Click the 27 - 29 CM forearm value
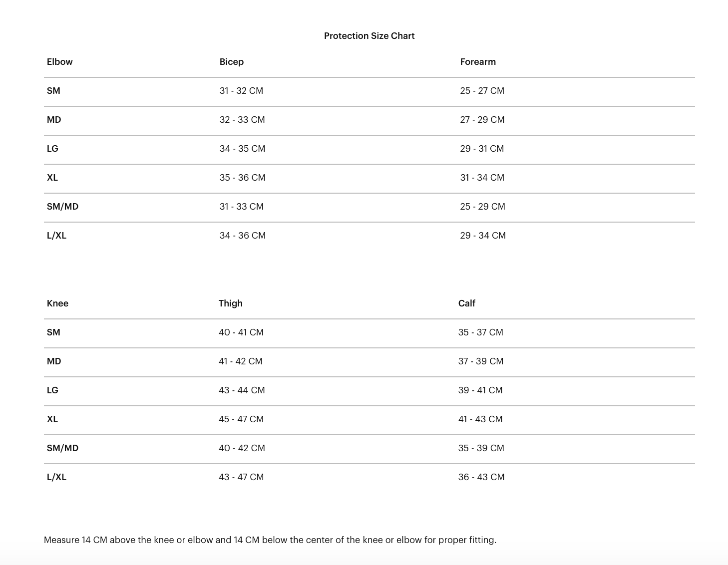Viewport: 728px width, 565px height. tap(482, 120)
